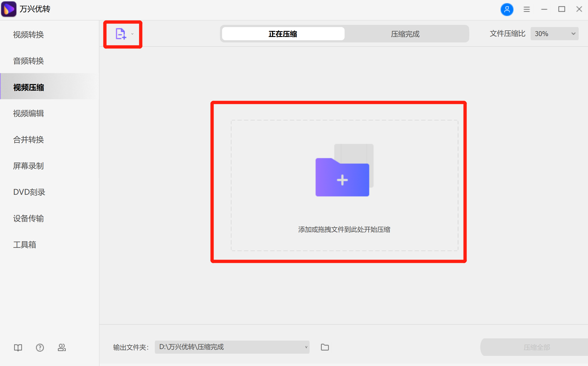Open the user account icon top right
The image size is (588, 366).
[x=507, y=9]
